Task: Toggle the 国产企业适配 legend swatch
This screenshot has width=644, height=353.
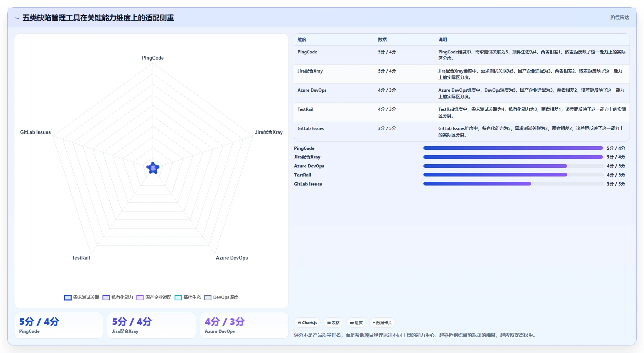Action: 140,298
